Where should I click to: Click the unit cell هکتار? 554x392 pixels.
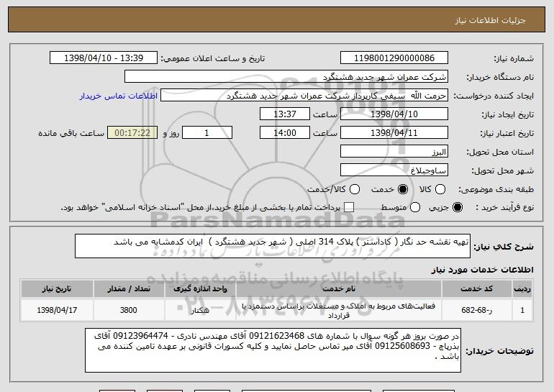tap(200, 310)
